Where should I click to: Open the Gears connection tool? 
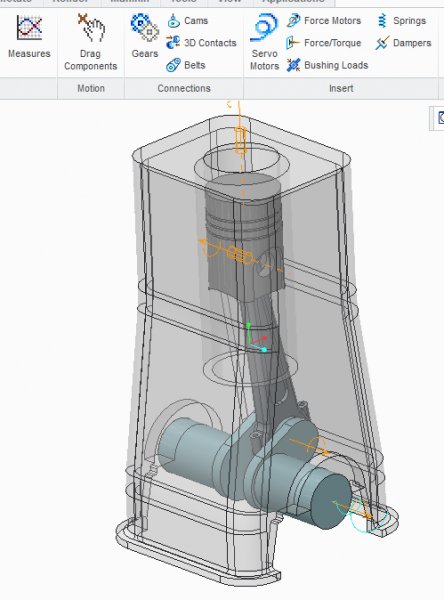click(x=145, y=36)
